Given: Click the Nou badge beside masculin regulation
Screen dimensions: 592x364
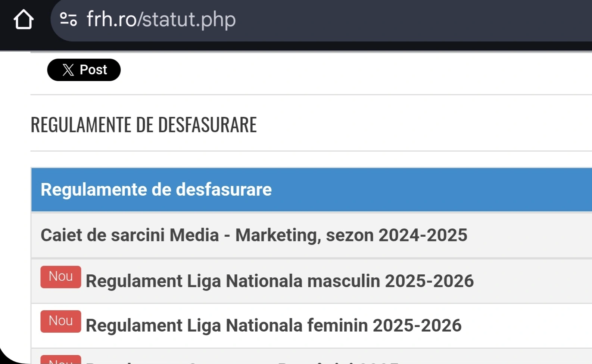Looking at the screenshot, I should [x=60, y=277].
